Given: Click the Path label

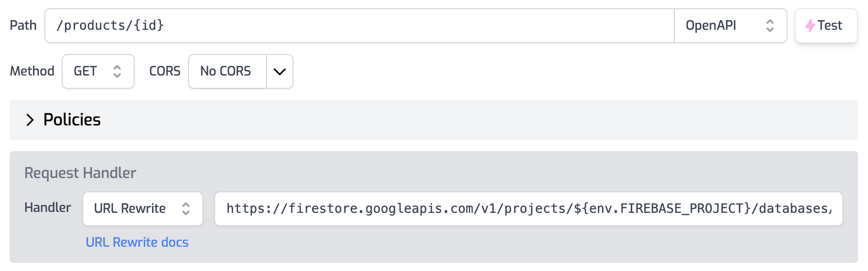Looking at the screenshot, I should 23,26.
